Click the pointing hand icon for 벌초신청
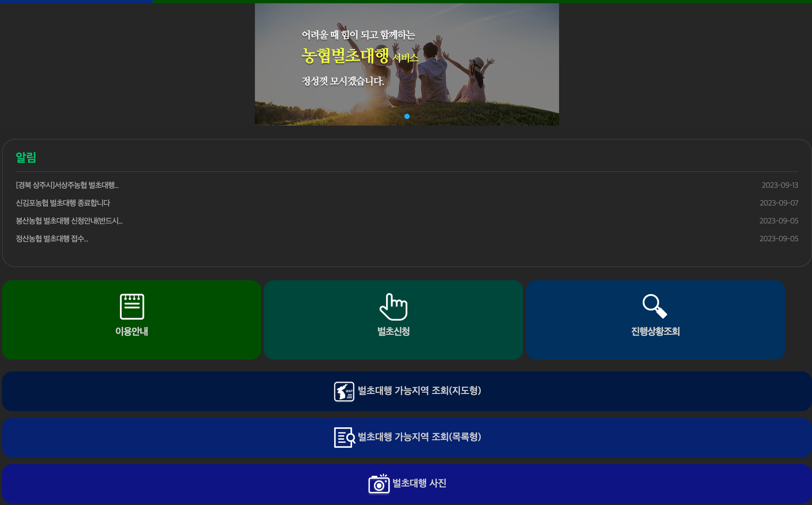812x505 pixels. [x=393, y=307]
